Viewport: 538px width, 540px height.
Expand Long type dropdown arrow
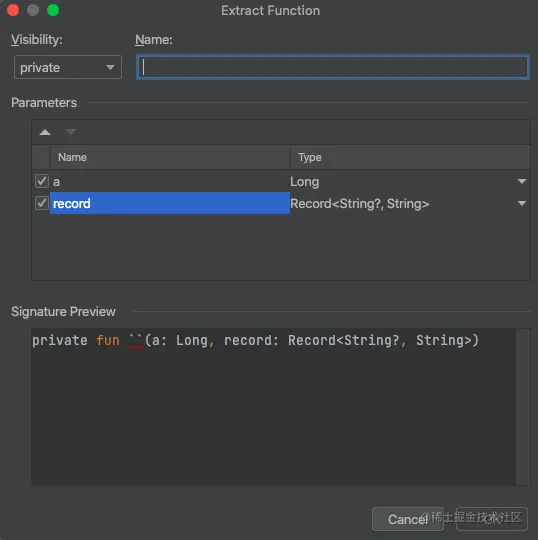522,181
